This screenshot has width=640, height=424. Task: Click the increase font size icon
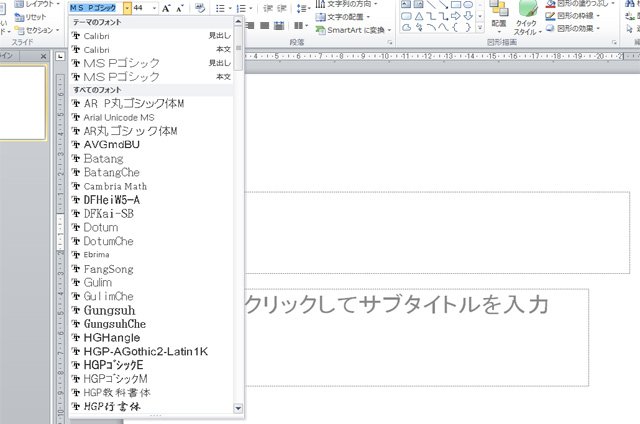pos(166,7)
